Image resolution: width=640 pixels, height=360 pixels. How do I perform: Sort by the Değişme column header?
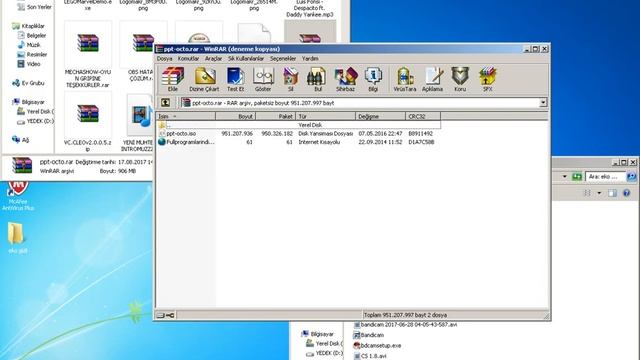380,116
